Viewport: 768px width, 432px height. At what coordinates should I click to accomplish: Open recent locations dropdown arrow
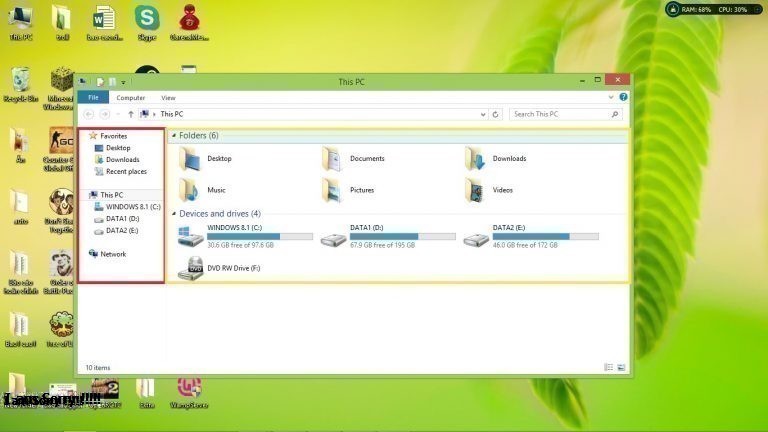point(118,114)
